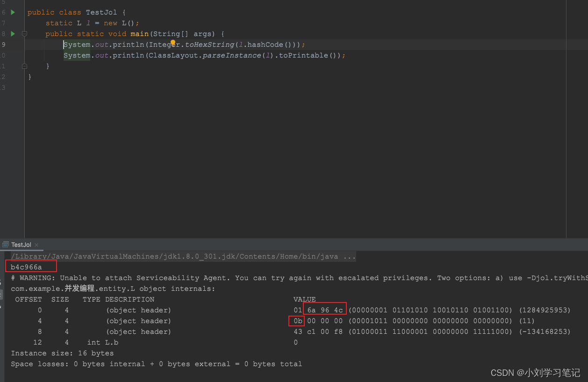Open the yellow intention bulb on line 9

pyautogui.click(x=172, y=43)
